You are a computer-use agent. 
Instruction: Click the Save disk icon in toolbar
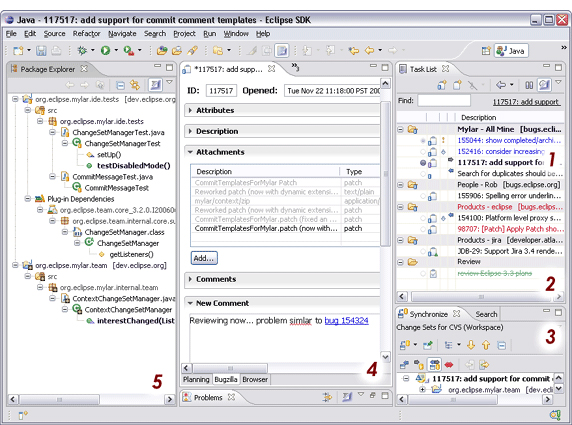(x=41, y=50)
